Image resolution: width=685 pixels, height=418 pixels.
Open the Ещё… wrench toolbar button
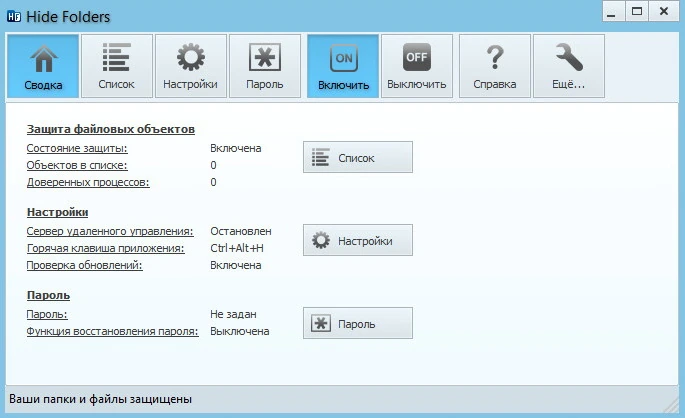pos(569,66)
